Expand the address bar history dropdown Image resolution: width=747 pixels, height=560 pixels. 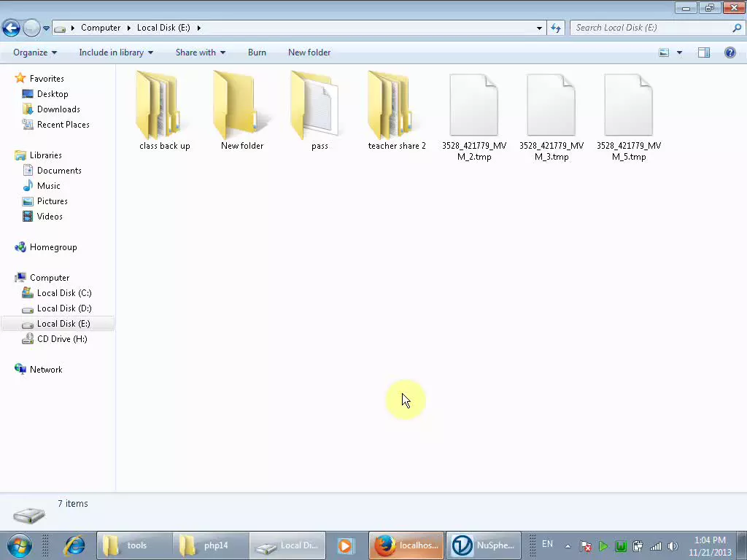(538, 27)
